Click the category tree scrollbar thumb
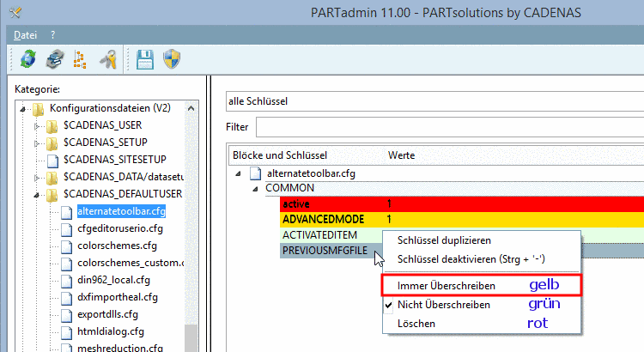This screenshot has height=352, width=644. tap(191, 337)
